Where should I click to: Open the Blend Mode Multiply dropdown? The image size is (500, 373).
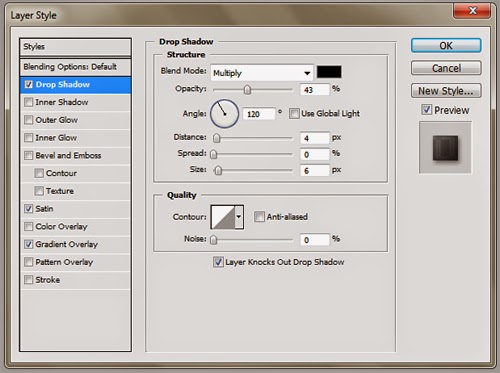pos(262,73)
